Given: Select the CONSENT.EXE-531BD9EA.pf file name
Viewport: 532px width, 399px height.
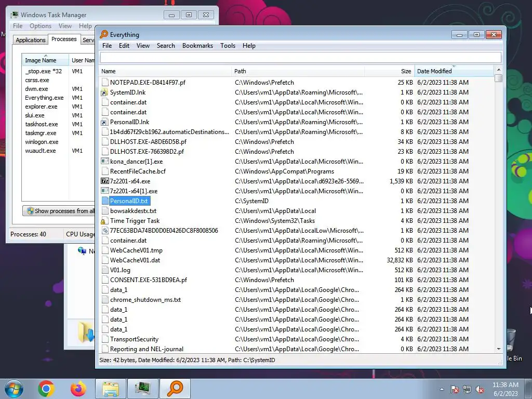Looking at the screenshot, I should click(x=148, y=280).
